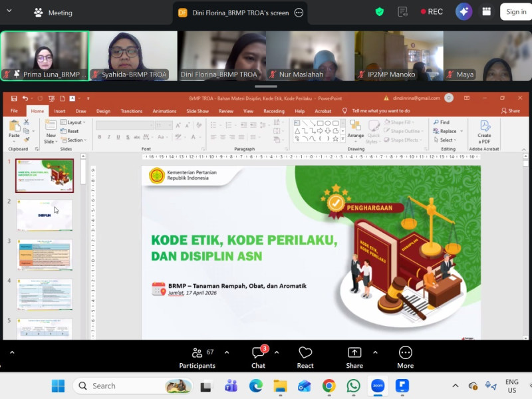Select the Meeting tab

coord(53,13)
